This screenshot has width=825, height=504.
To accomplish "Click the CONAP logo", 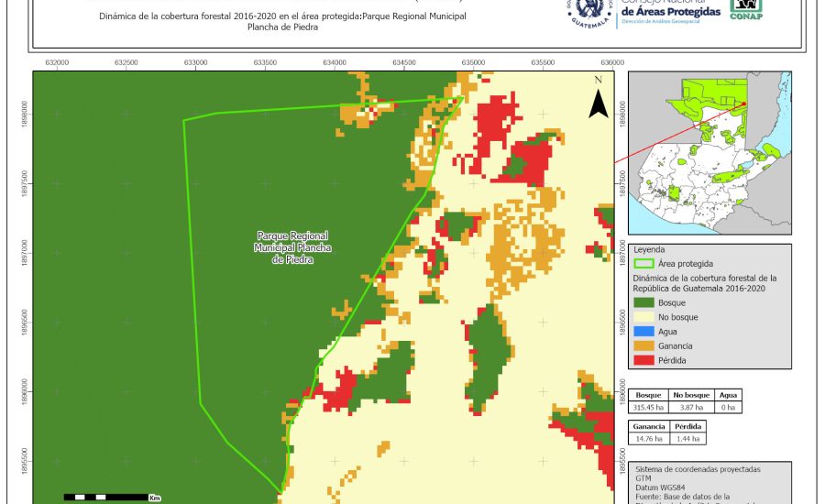I will 745,9.
